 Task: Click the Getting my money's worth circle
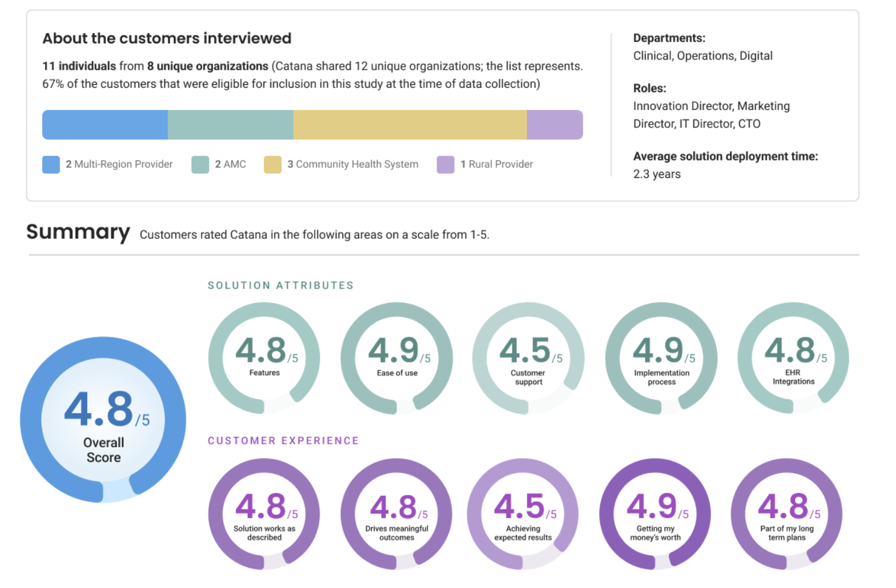655,514
